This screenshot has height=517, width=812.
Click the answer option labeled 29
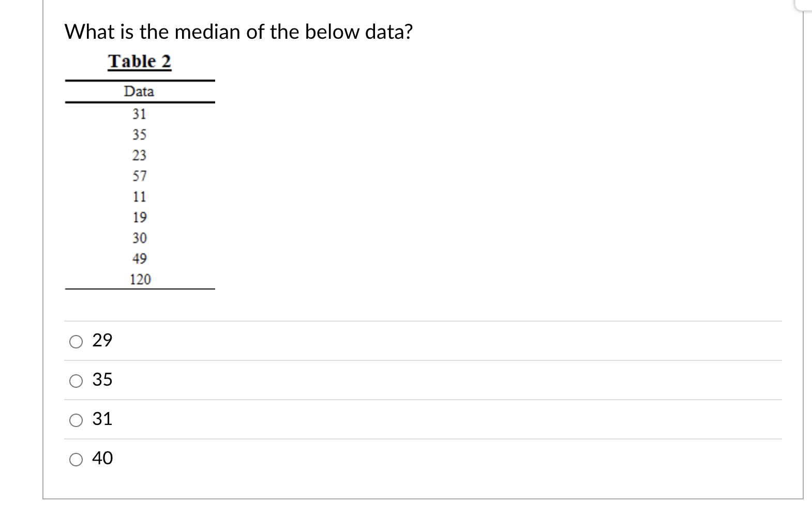[x=102, y=340]
